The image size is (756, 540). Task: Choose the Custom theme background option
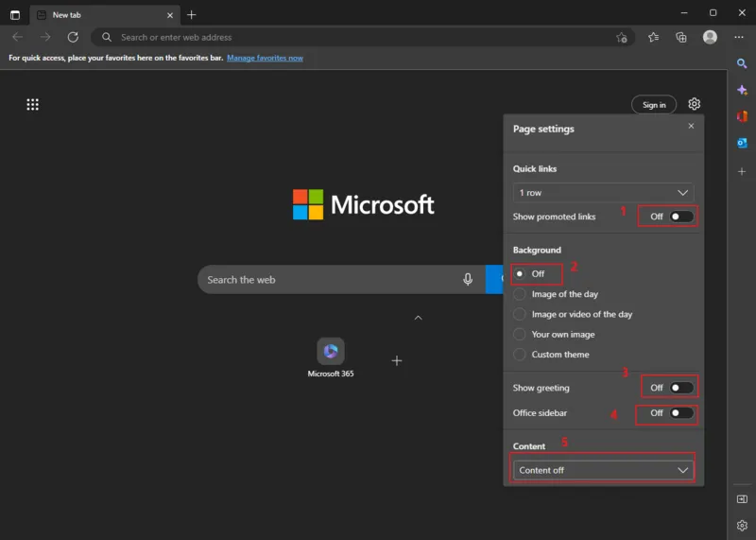520,355
